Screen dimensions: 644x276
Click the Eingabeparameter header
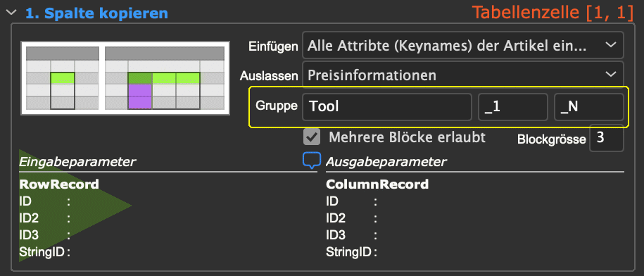point(77,162)
